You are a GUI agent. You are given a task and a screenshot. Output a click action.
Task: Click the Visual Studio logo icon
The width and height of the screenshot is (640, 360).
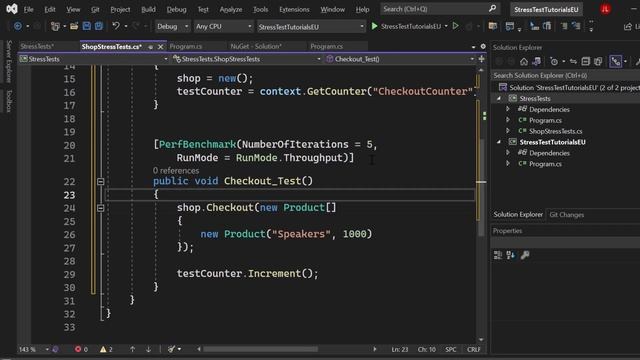pos(12,9)
